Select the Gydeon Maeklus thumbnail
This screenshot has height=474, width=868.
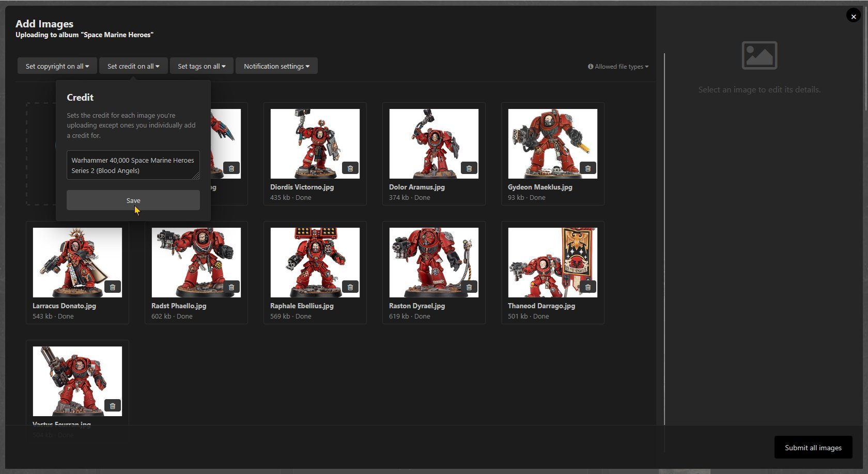tap(552, 144)
